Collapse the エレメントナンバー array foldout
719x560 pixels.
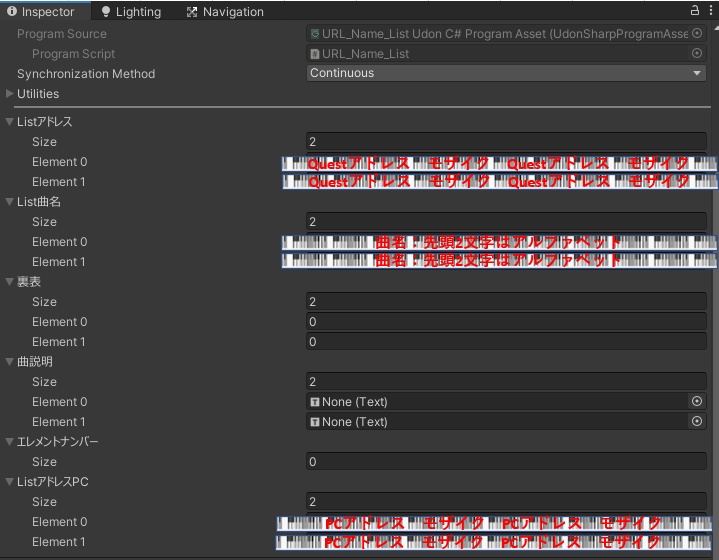point(9,442)
